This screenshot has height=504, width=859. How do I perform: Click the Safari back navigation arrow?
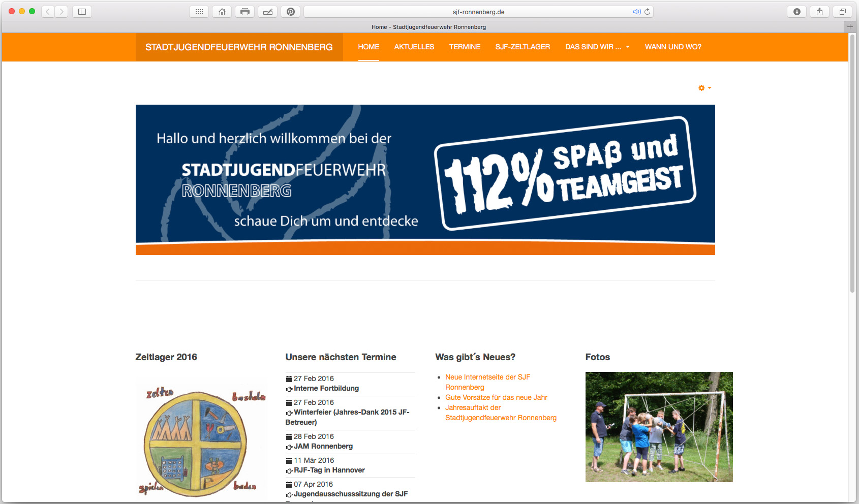tap(48, 12)
